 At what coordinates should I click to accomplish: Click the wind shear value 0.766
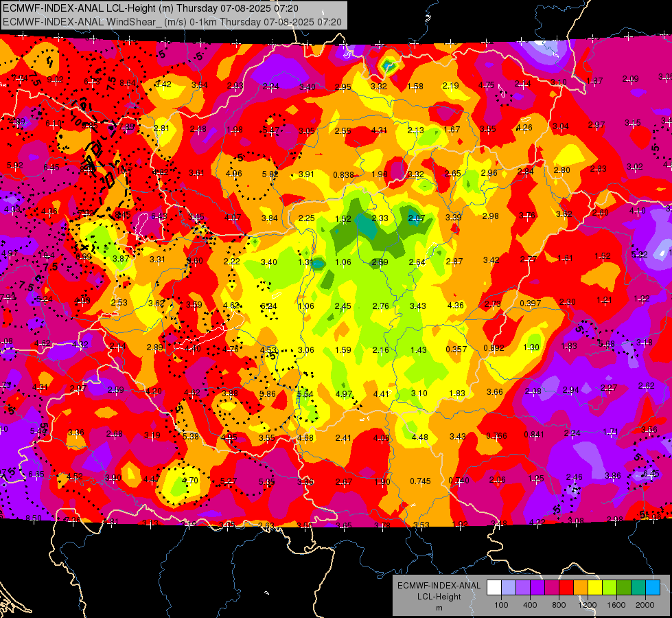point(496,436)
